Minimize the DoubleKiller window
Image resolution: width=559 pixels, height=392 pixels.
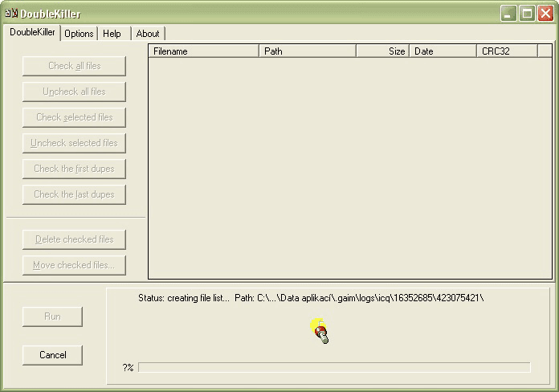[508, 14]
